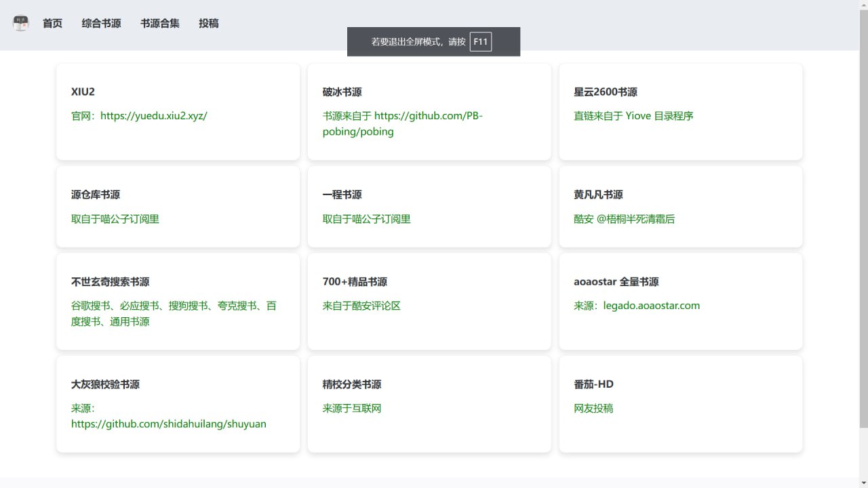Go to 综合书源 in navigation

[x=101, y=23]
